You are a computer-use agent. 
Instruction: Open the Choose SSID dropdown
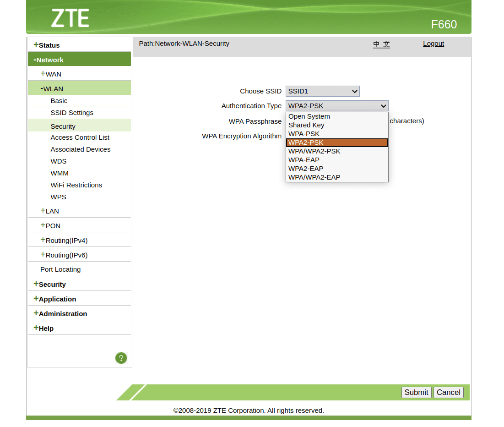pyautogui.click(x=322, y=91)
